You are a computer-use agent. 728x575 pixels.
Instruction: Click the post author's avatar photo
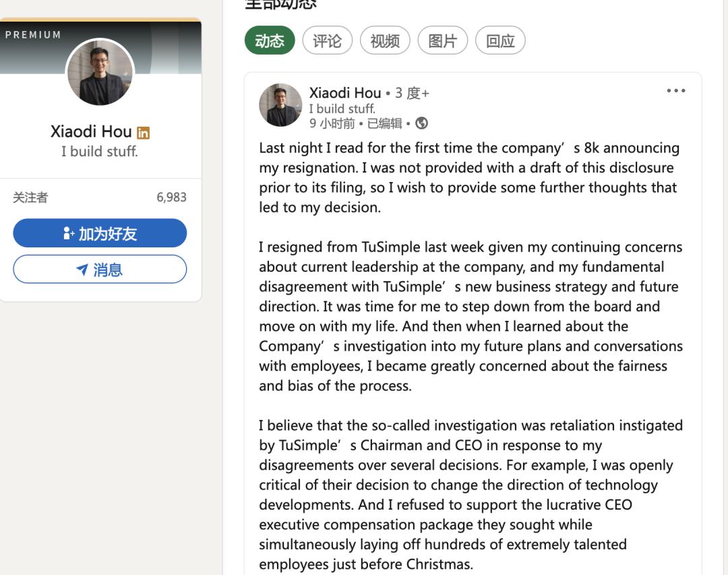(x=280, y=105)
